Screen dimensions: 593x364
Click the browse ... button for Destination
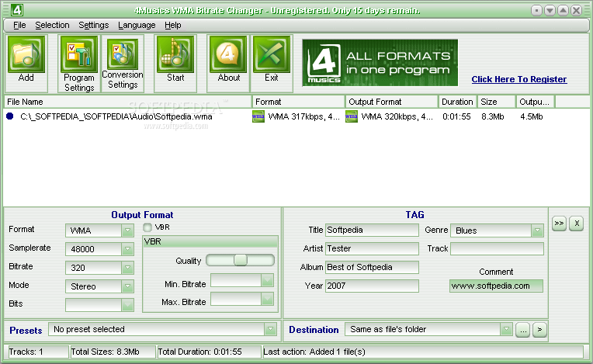(522, 330)
